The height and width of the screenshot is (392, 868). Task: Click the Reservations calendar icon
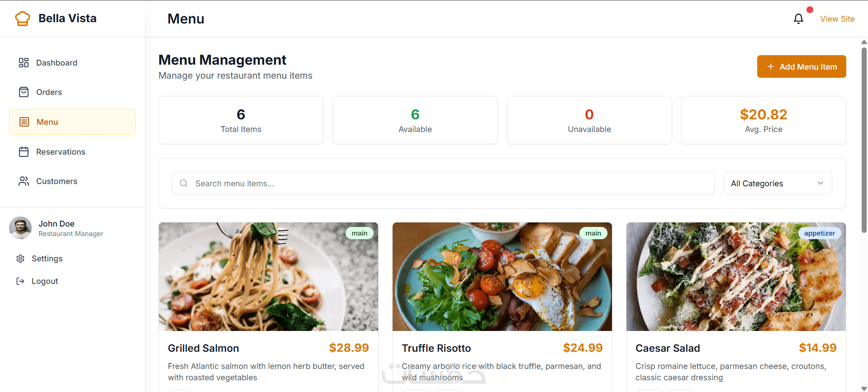(24, 152)
